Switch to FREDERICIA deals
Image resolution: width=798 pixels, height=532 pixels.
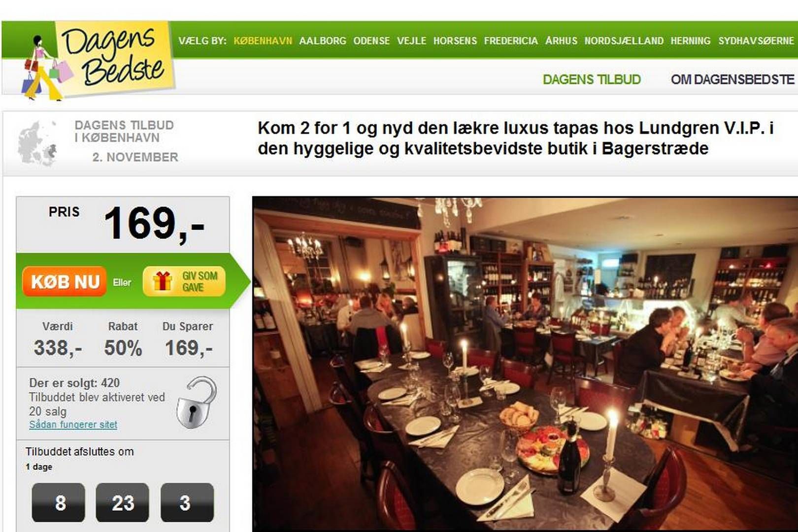tap(511, 41)
